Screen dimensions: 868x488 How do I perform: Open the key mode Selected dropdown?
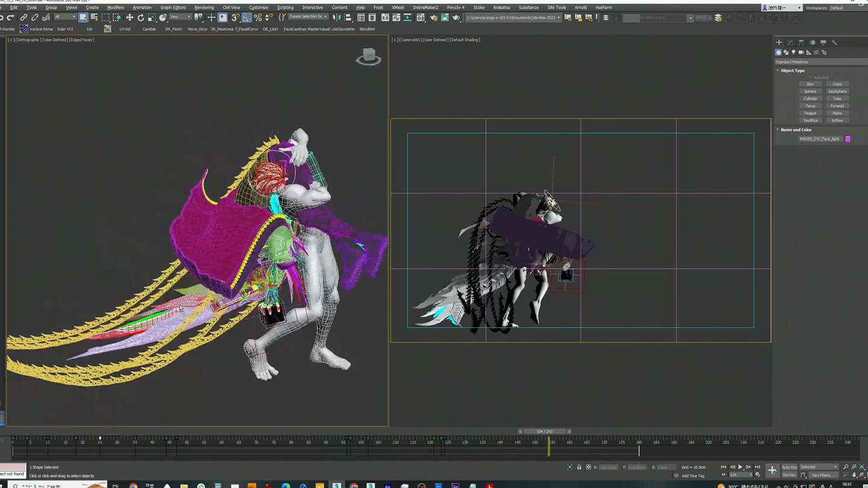coord(819,467)
